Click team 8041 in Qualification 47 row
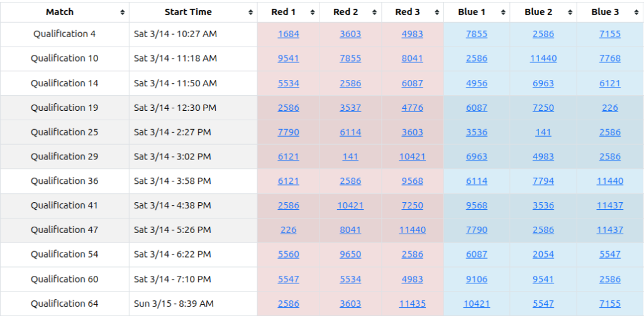644x318 pixels. [350, 230]
